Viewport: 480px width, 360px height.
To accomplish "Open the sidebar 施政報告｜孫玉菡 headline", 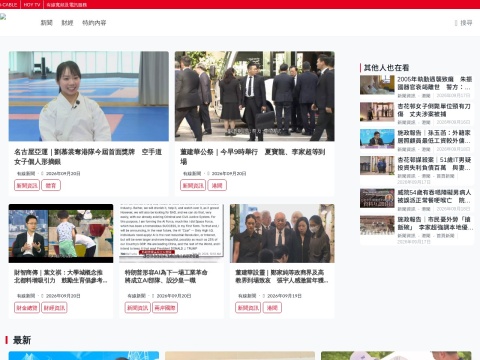I will coord(434,137).
